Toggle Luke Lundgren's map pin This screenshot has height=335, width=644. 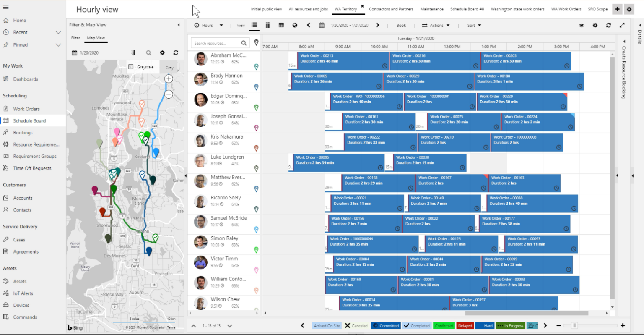256,169
